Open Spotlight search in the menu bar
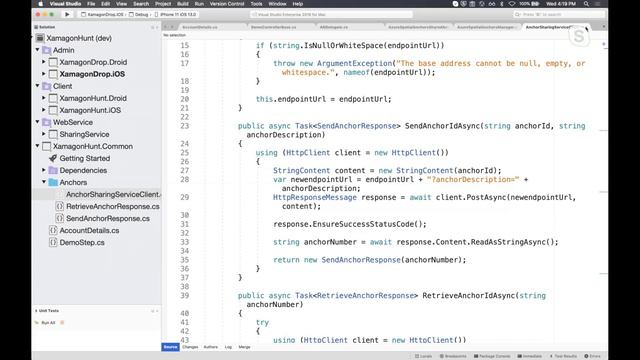 click(586, 4)
